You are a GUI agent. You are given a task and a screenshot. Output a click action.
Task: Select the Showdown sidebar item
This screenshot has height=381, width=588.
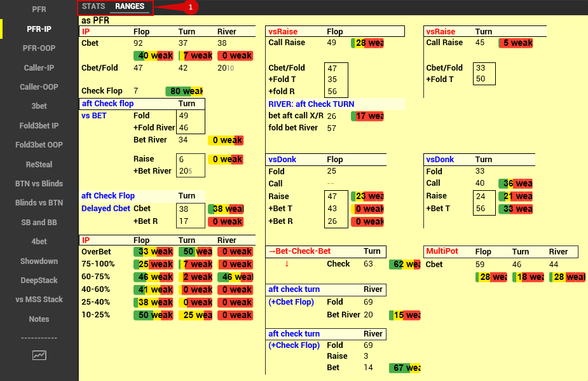tap(39, 261)
